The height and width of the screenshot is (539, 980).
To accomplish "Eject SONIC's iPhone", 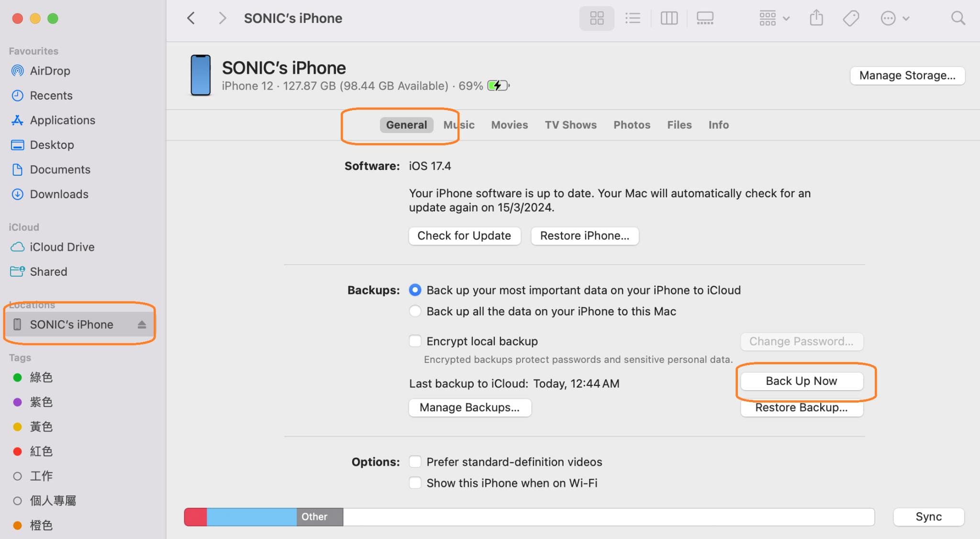I will click(142, 325).
